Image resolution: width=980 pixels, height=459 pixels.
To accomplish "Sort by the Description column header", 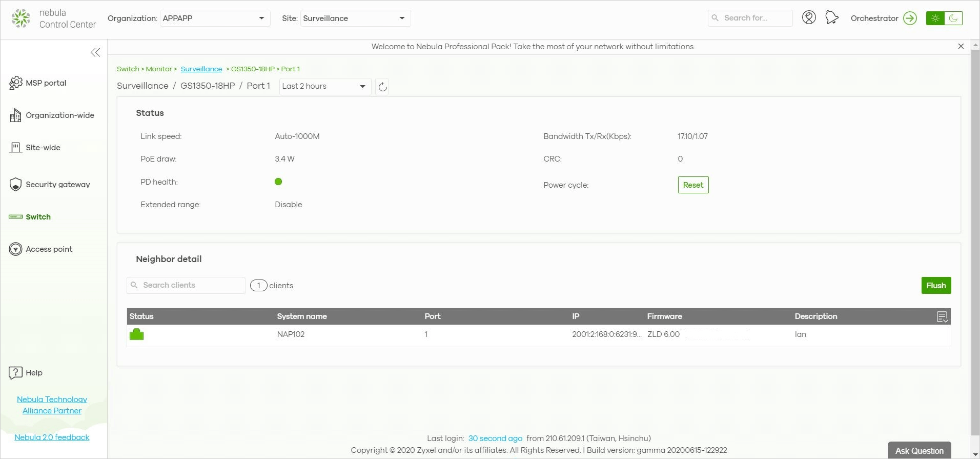I will click(816, 316).
